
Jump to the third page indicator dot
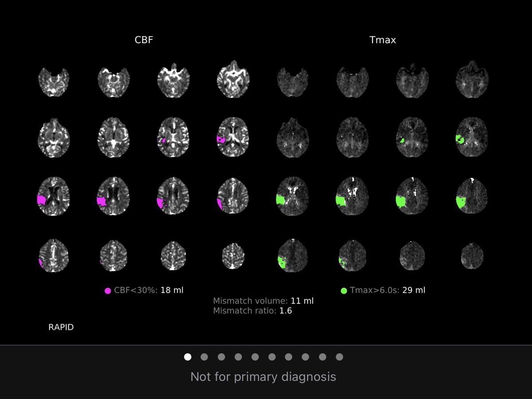[221, 357]
